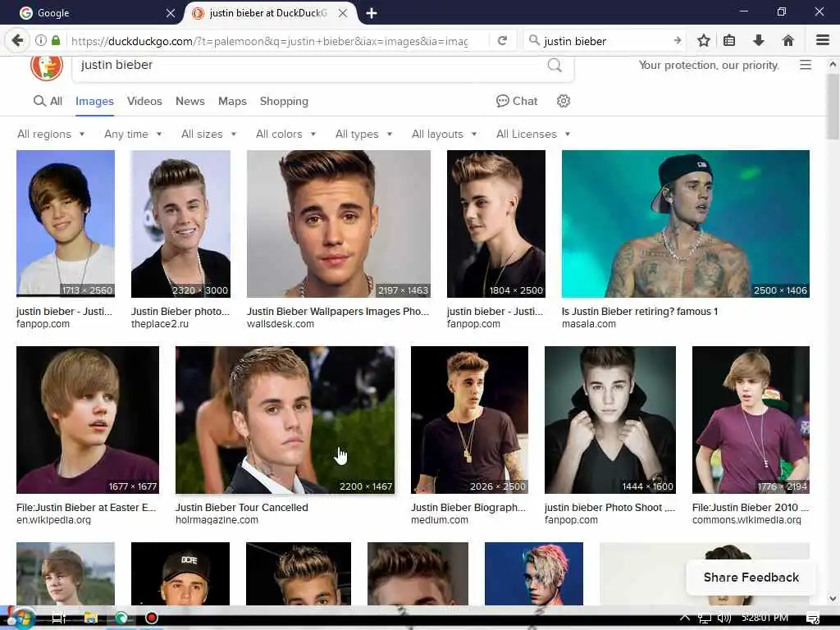Close the Google tab

click(x=171, y=13)
